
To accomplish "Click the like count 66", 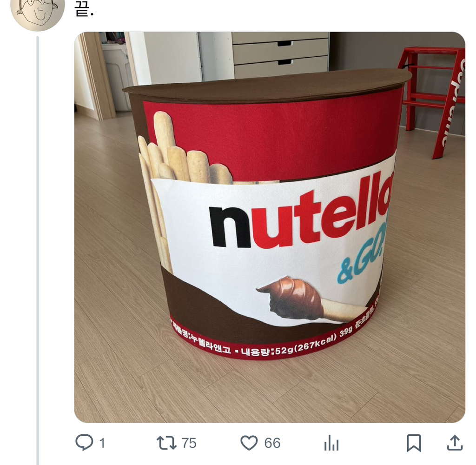I will click(x=272, y=443).
